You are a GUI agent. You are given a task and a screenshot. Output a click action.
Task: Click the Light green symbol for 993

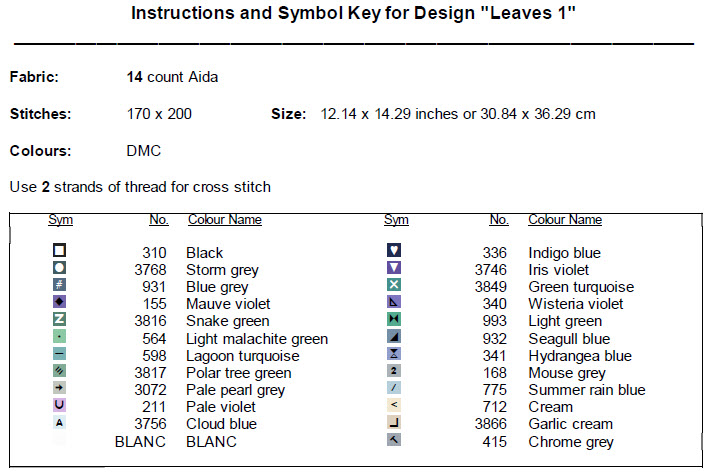tap(393, 320)
